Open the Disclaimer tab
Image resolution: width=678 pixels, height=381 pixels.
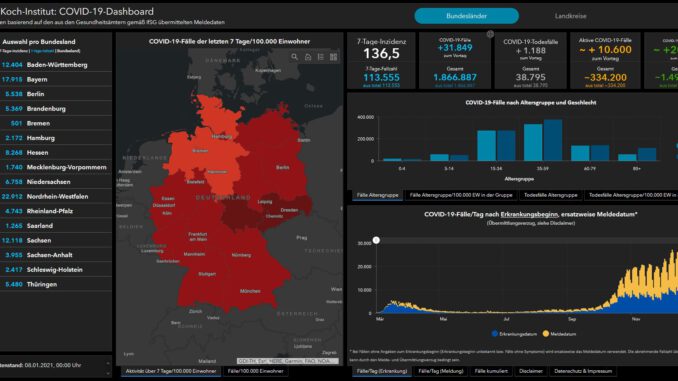[531, 371]
